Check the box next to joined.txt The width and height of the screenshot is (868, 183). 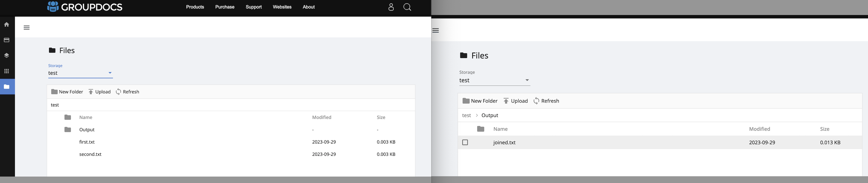point(465,142)
